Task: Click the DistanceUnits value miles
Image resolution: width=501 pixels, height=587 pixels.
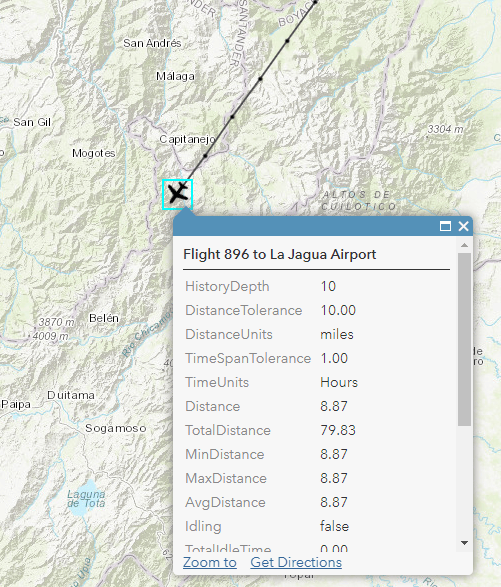Action: click(x=337, y=334)
